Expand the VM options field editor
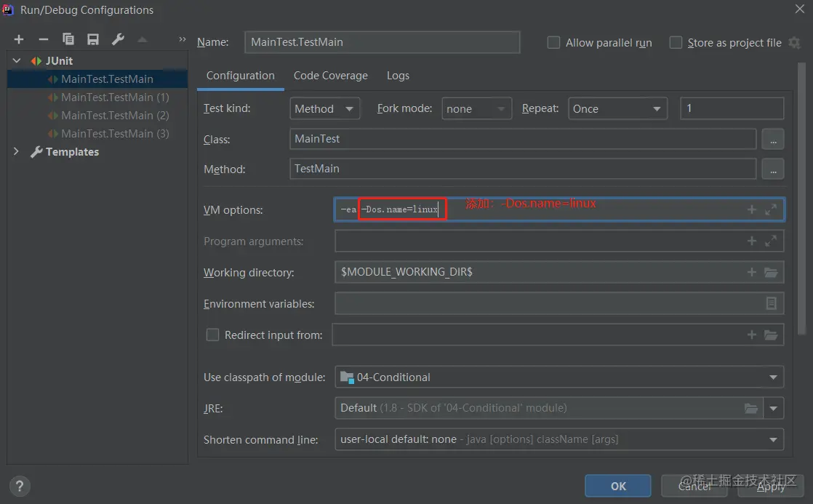 [771, 209]
